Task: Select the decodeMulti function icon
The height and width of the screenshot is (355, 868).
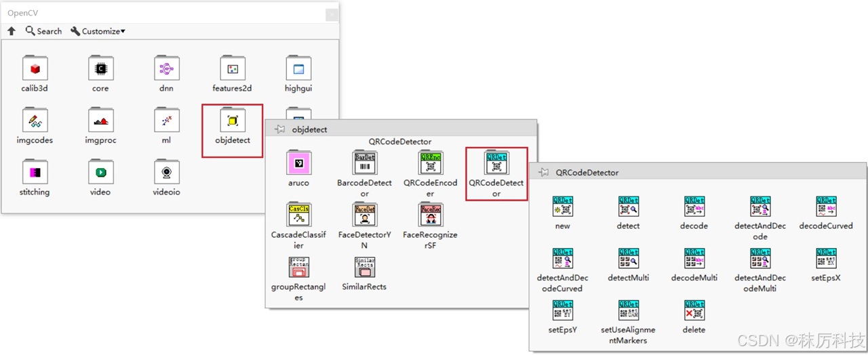Action: (694, 258)
